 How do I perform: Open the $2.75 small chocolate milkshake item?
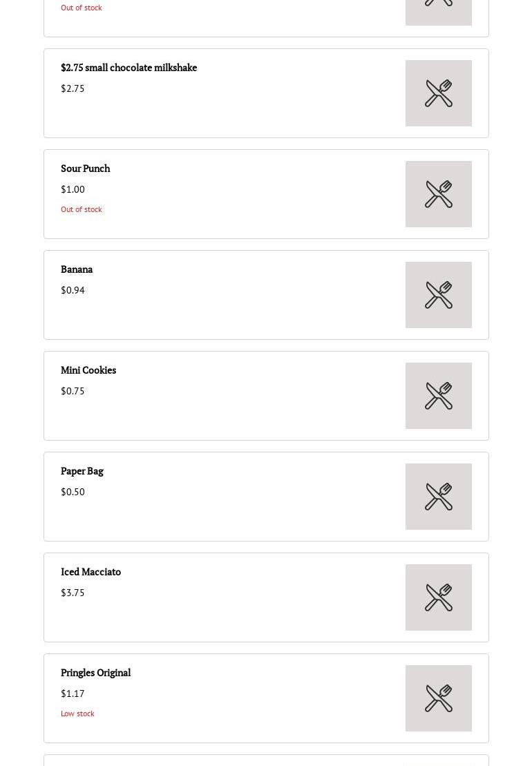(x=129, y=68)
